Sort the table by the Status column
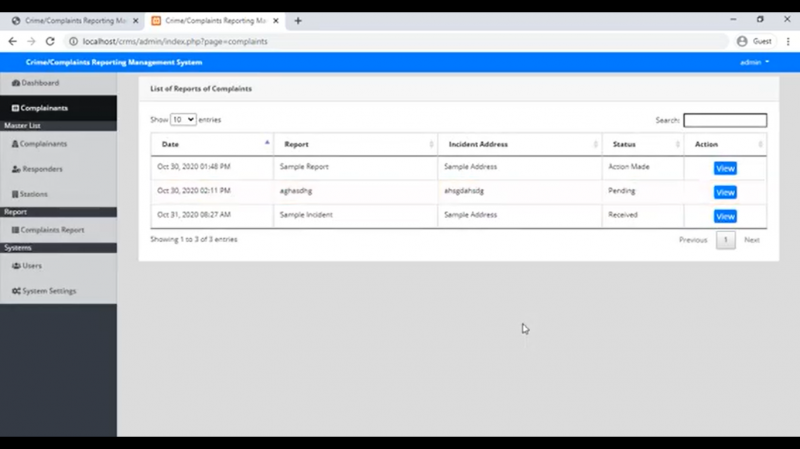The width and height of the screenshot is (800, 449). [643, 144]
